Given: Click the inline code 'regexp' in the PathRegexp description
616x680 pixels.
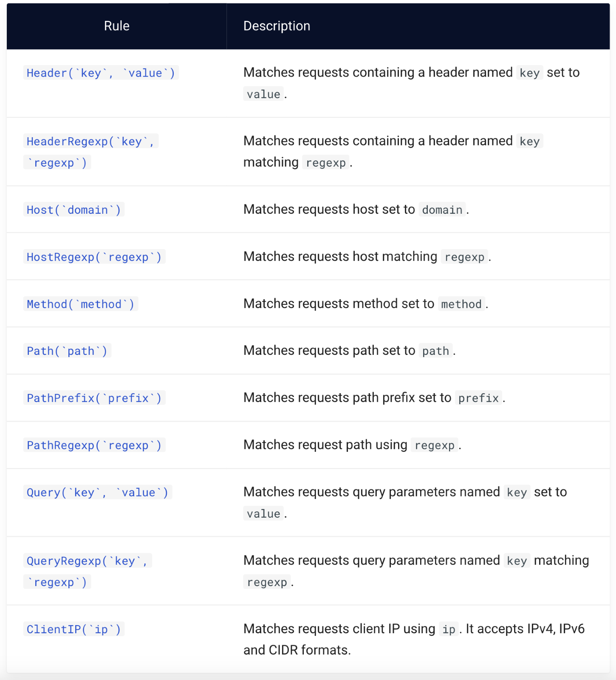Looking at the screenshot, I should [x=434, y=445].
